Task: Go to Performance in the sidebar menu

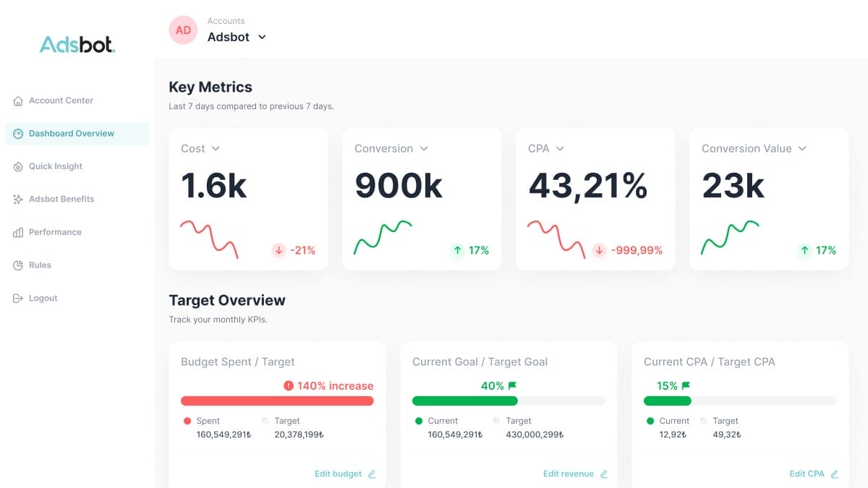Action: 55,233
